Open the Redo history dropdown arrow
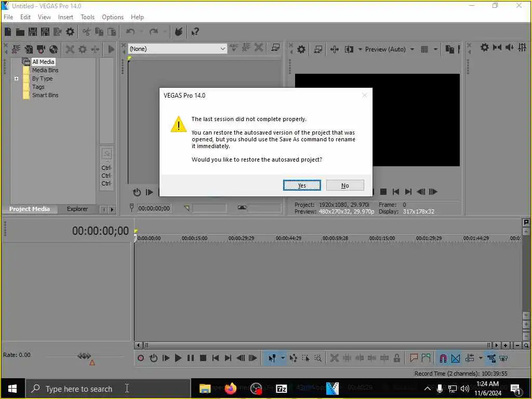The height and width of the screenshot is (399, 532). (165, 32)
